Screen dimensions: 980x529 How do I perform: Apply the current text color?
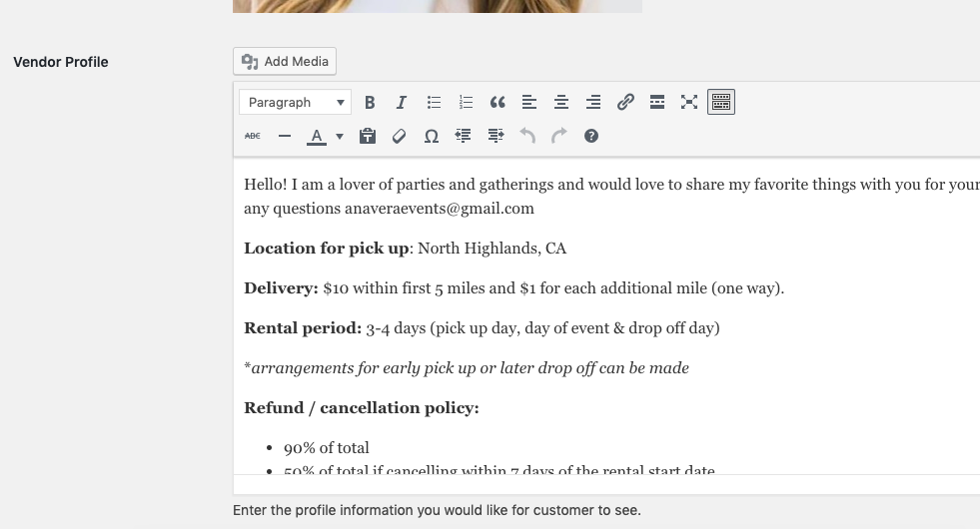(317, 136)
